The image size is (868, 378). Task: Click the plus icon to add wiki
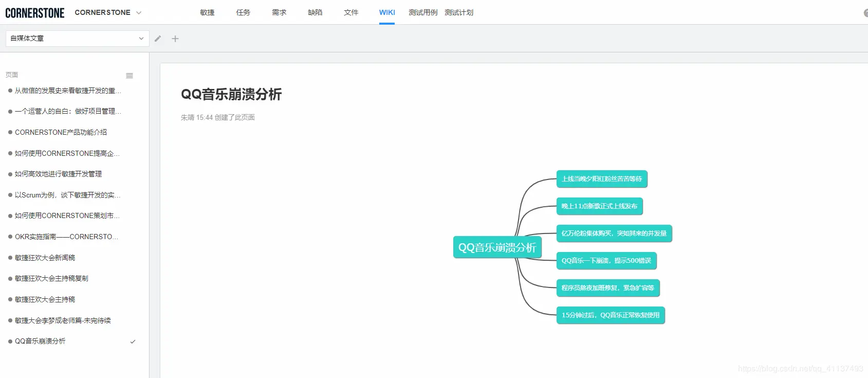(175, 39)
